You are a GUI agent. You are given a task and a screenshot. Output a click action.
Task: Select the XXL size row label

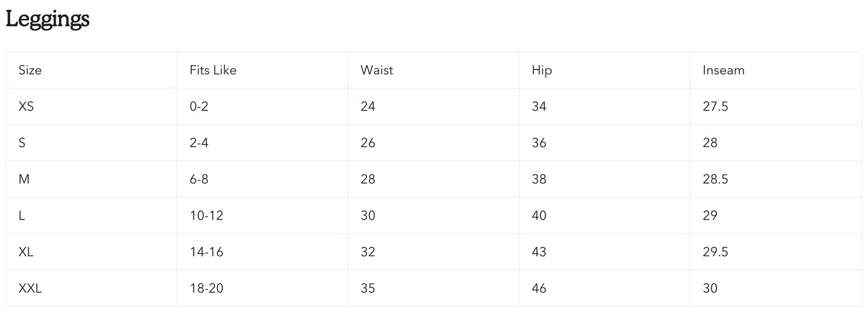[30, 288]
